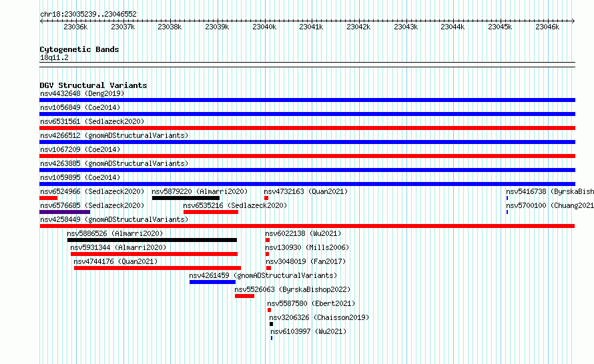Click the blue bar under nsv4261459
Image resolution: width=594 pixels, height=364 pixels.
(212, 282)
